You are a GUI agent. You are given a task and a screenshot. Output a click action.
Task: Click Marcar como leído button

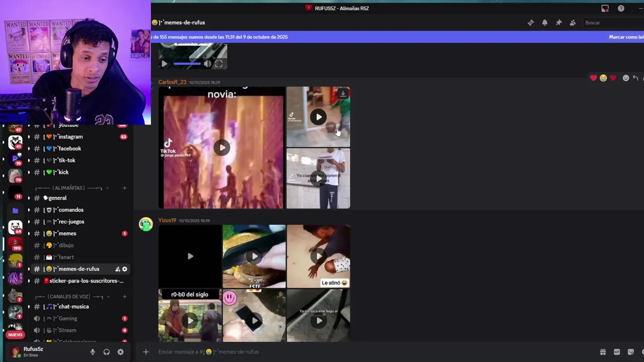pyautogui.click(x=626, y=37)
